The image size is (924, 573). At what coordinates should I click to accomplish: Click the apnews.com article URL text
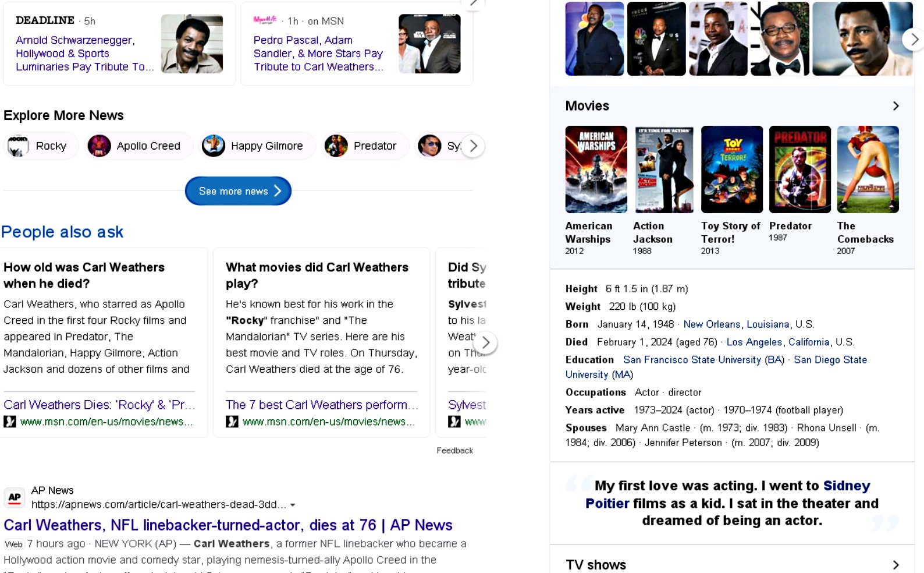click(158, 505)
